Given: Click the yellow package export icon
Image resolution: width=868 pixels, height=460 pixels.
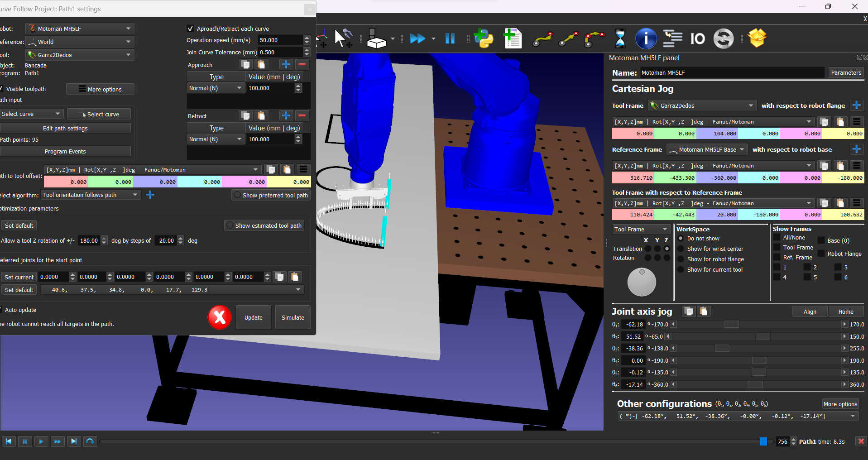Looking at the screenshot, I should 757,38.
